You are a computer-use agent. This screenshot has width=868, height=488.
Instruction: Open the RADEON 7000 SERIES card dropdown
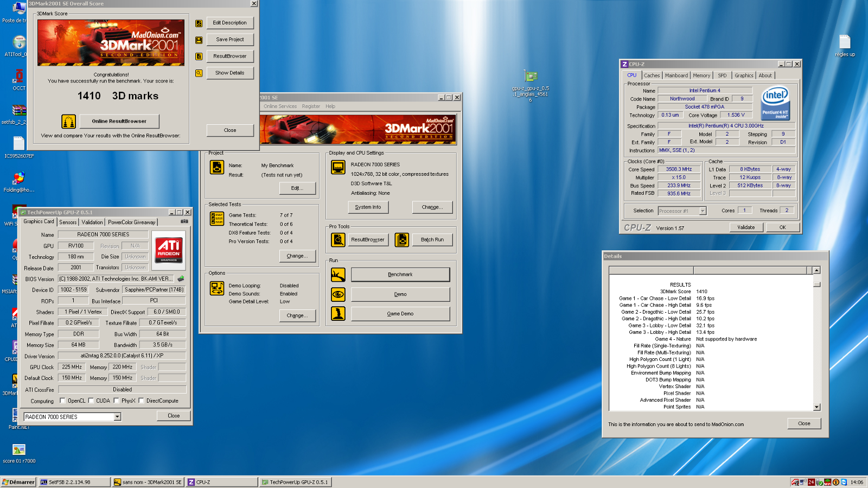coord(117,417)
